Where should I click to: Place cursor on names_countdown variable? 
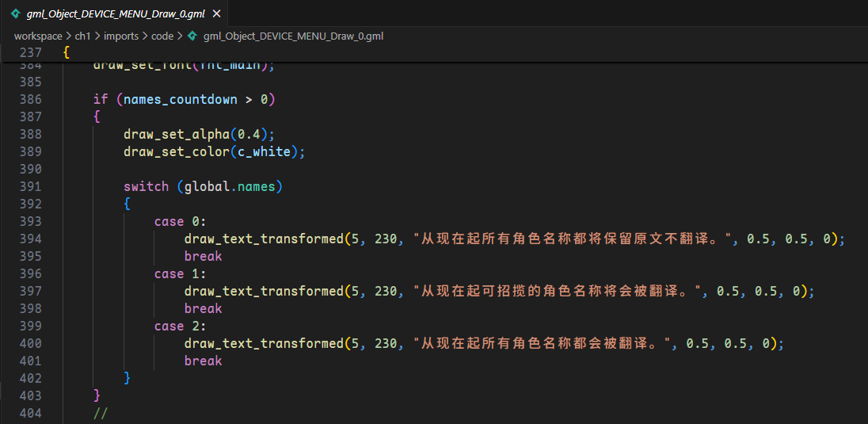(181, 100)
